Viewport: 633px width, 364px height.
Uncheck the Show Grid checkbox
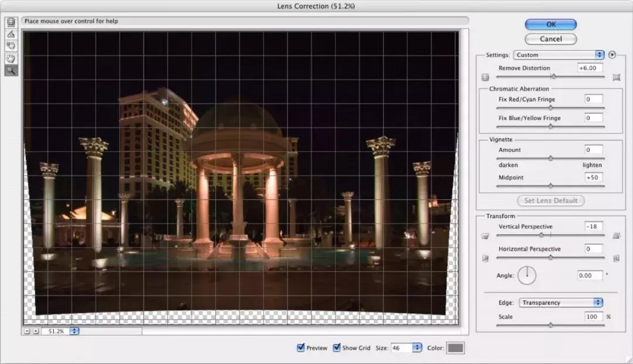click(336, 348)
